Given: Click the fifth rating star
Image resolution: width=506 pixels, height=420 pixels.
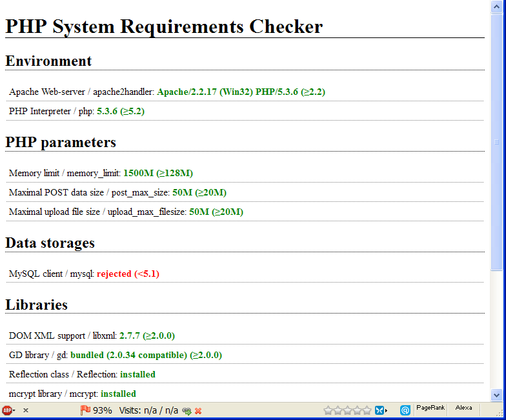Looking at the screenshot, I should pyautogui.click(x=367, y=410).
